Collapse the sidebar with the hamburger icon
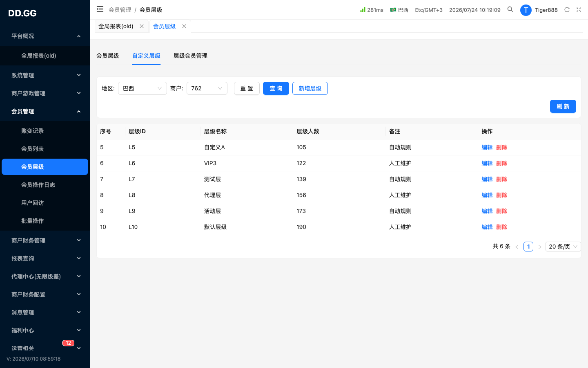Image resolution: width=588 pixels, height=368 pixels. [x=100, y=9]
